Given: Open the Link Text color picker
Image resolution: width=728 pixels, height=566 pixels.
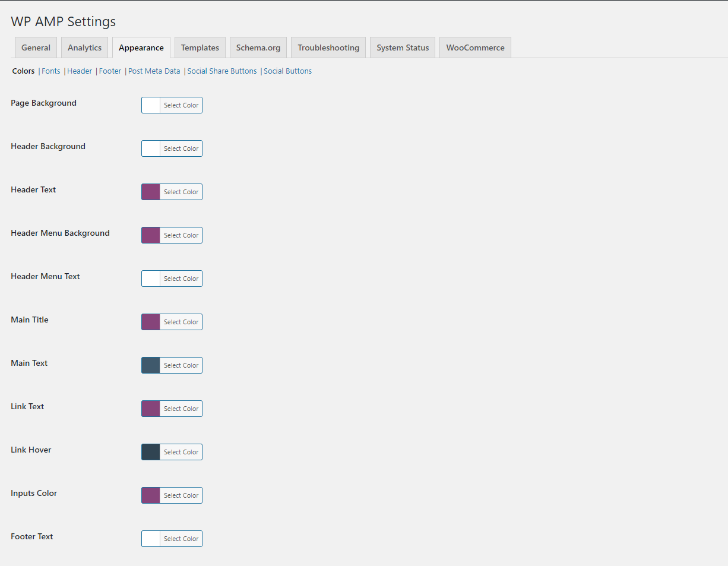Looking at the screenshot, I should (x=172, y=409).
